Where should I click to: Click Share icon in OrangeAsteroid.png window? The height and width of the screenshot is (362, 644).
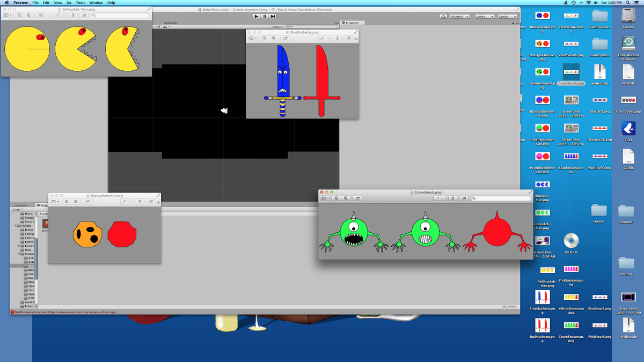(87, 202)
